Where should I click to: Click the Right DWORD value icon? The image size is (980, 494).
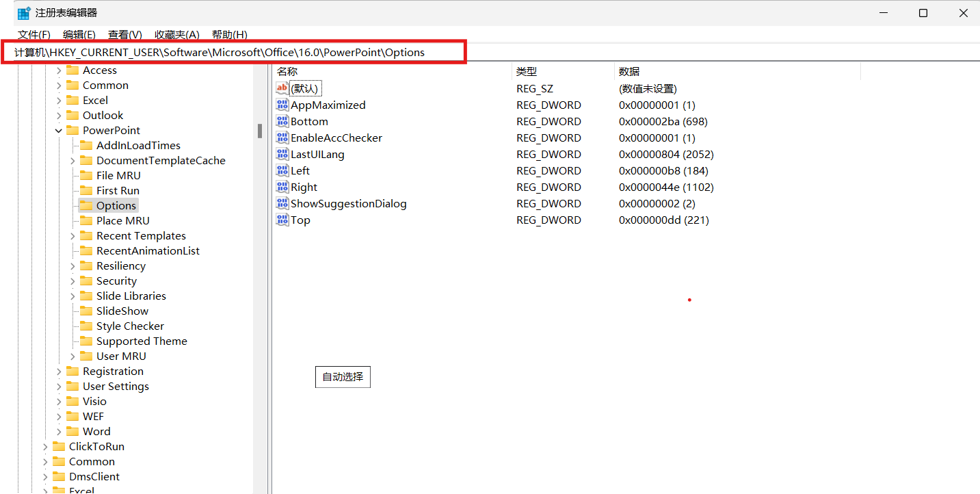pos(282,187)
